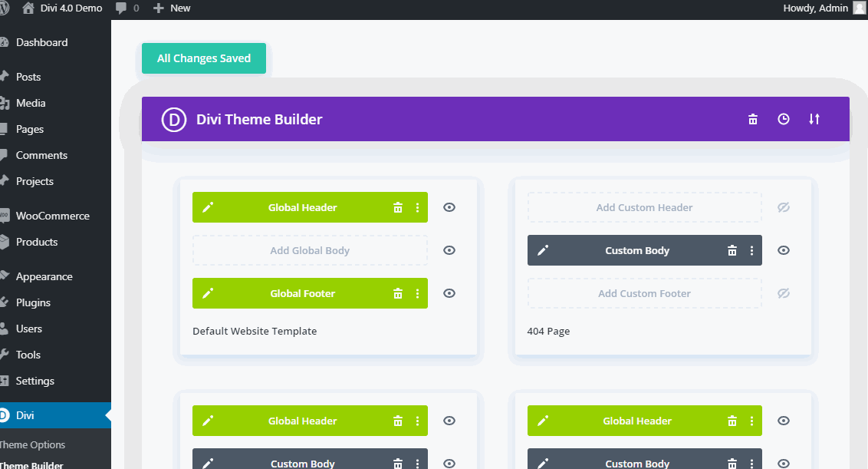Click the 404 Page template name
Screen dimensions: 868x469
click(548, 331)
